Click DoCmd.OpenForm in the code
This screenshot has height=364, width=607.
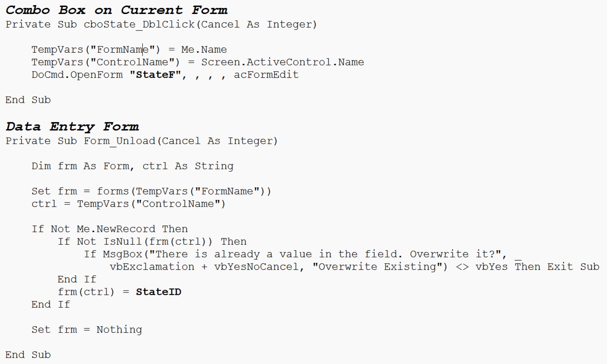point(77,75)
